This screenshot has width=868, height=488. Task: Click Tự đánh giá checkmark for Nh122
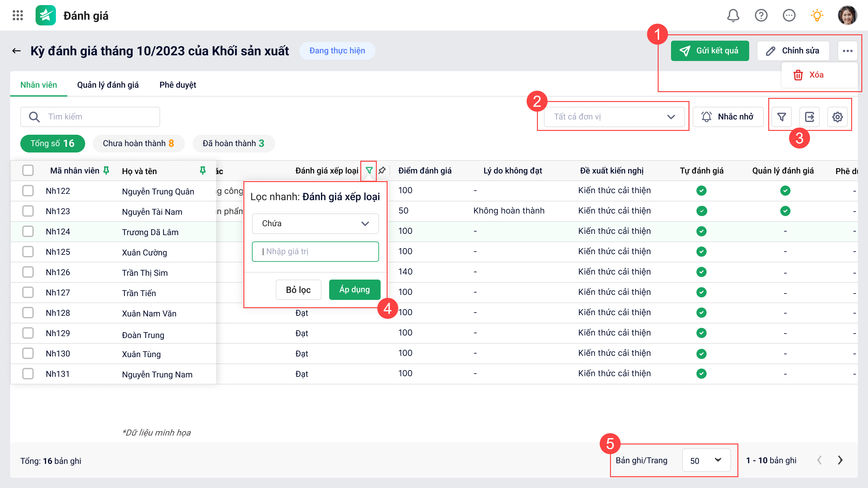[701, 191]
